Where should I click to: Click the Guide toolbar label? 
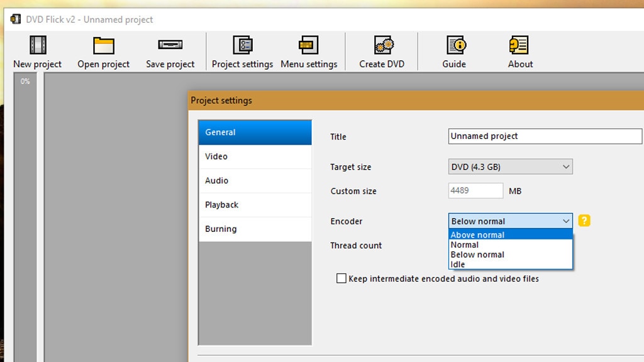(454, 64)
